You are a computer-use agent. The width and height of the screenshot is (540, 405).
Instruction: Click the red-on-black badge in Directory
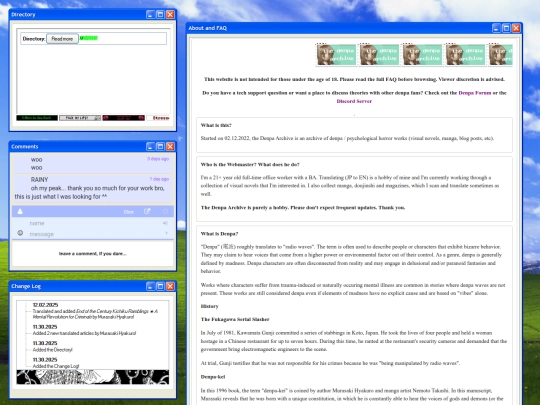(123, 118)
